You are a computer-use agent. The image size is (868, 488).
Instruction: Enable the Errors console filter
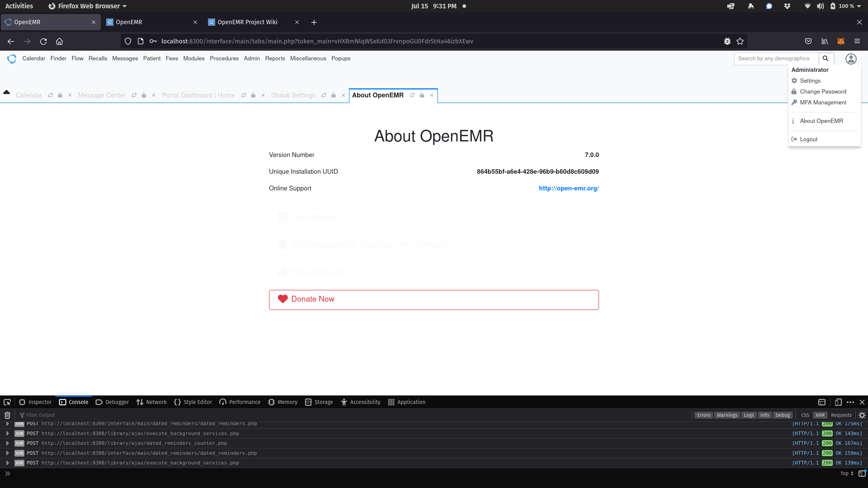[x=704, y=415]
